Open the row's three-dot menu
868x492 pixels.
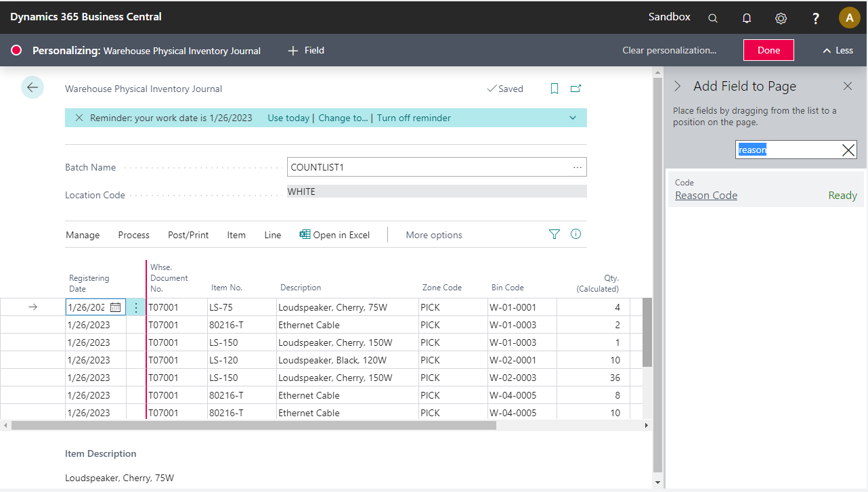point(136,307)
